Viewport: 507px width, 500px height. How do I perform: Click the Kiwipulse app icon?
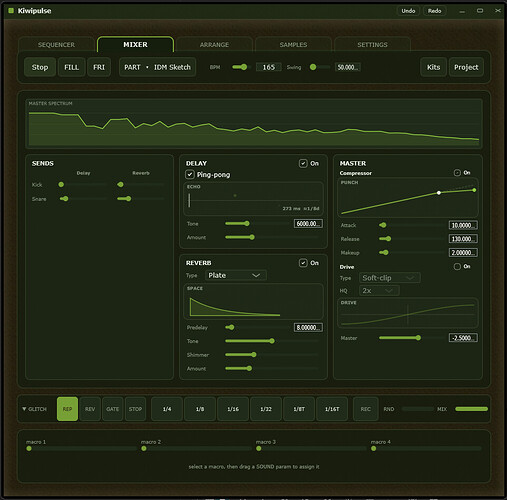(11, 11)
